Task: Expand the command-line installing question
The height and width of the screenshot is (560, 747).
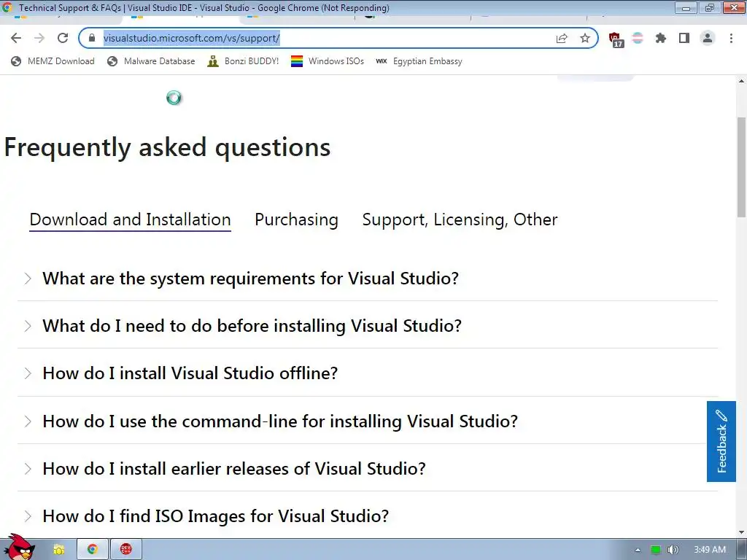Action: [x=368, y=421]
